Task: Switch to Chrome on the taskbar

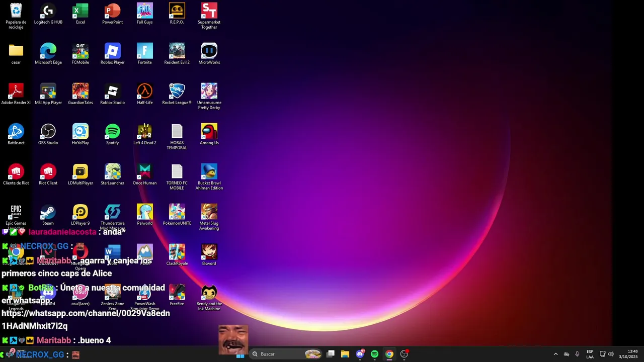Action: click(x=389, y=354)
